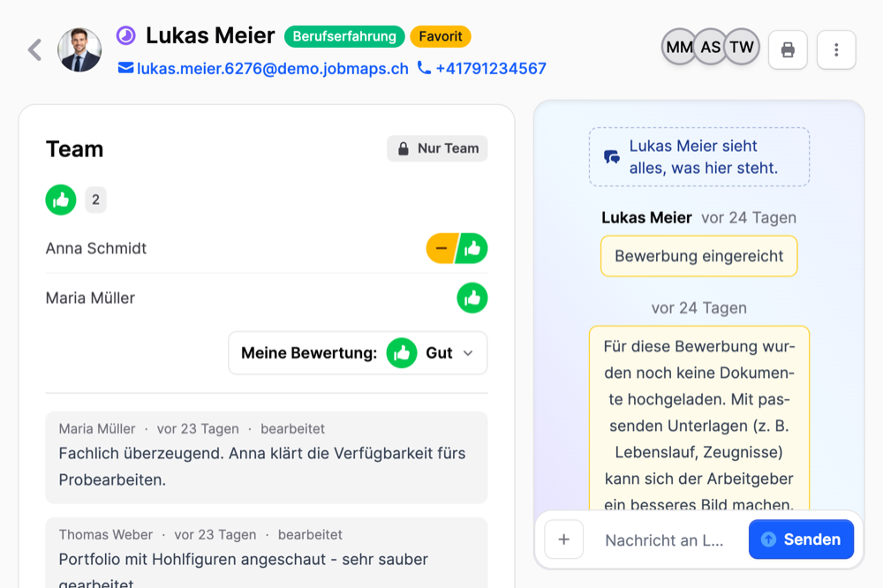Print the candidate profile
The image size is (883, 588).
coord(788,49)
